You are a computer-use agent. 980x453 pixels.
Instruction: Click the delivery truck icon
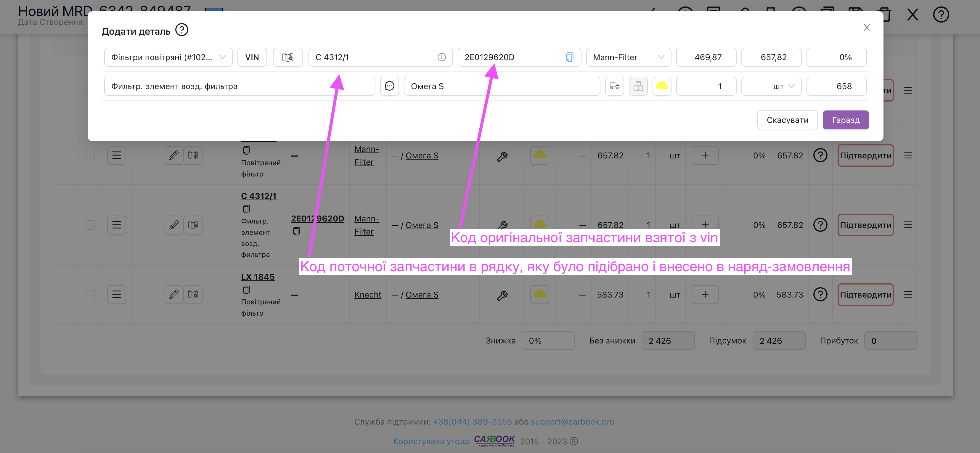(614, 86)
